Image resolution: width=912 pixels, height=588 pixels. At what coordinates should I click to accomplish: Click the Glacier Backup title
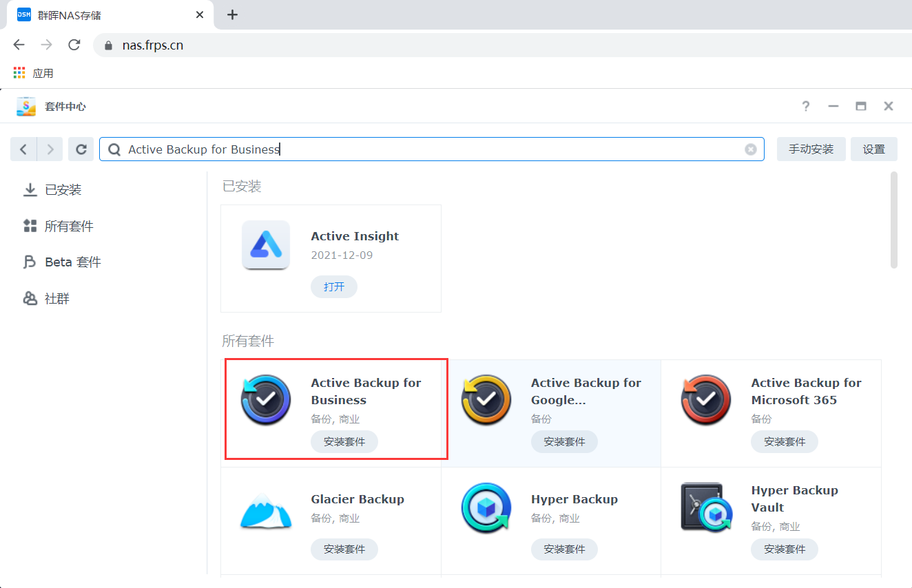pos(357,499)
